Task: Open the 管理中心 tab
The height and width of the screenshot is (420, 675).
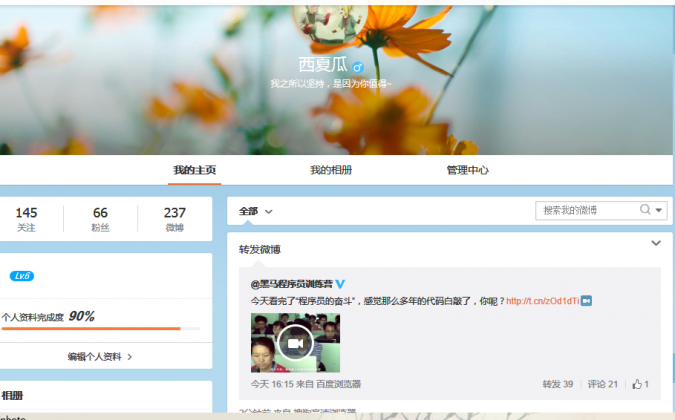Action: (x=467, y=170)
